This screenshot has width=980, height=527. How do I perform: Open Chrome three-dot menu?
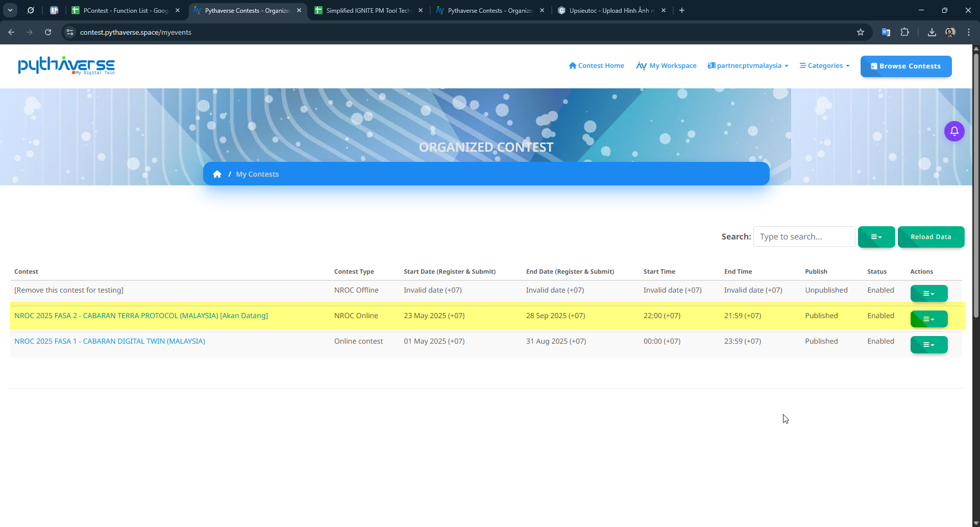[969, 32]
